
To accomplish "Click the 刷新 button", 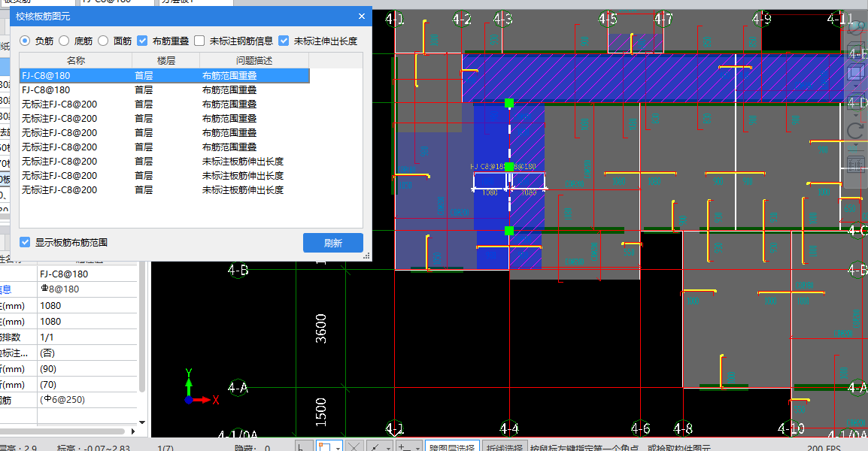I will 333,243.
